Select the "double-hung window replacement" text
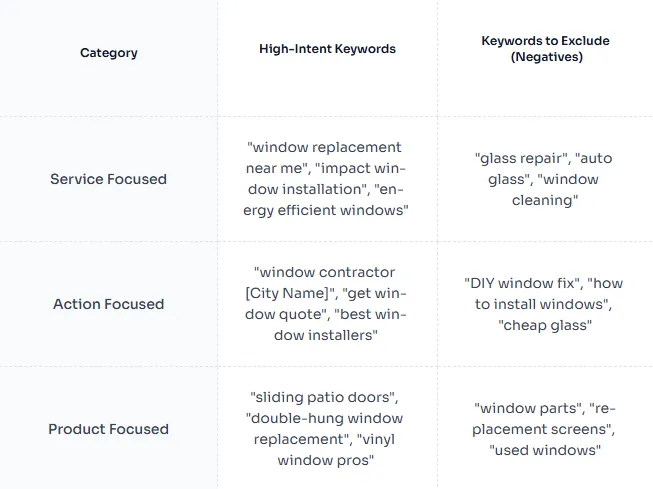This screenshot has height=489, width=653. click(324, 429)
